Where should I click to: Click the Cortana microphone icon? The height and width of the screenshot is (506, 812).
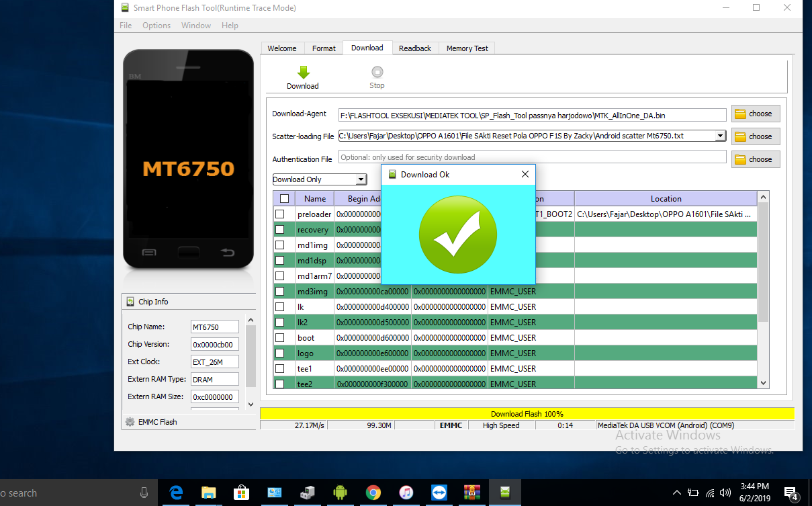(144, 493)
